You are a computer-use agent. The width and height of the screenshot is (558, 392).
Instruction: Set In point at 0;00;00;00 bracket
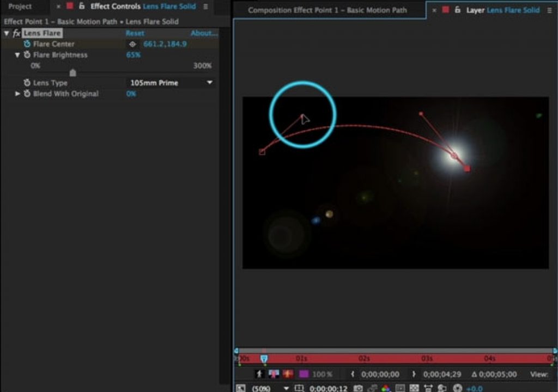pos(353,374)
